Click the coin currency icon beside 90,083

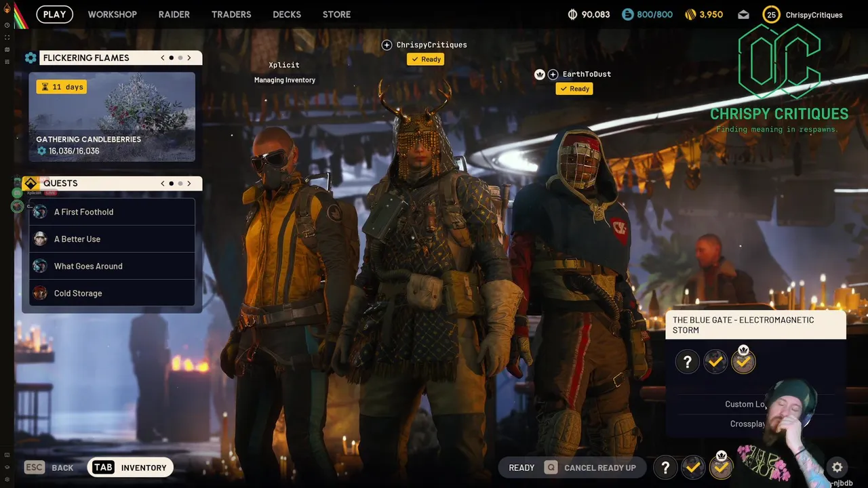coord(572,14)
